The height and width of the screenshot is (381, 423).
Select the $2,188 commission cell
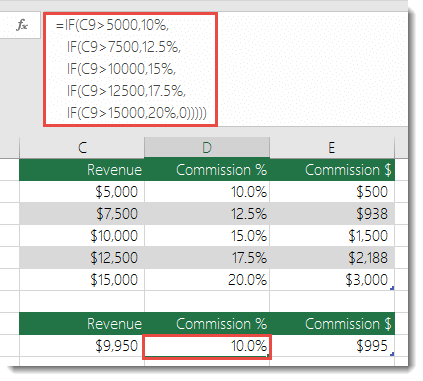coord(332,258)
